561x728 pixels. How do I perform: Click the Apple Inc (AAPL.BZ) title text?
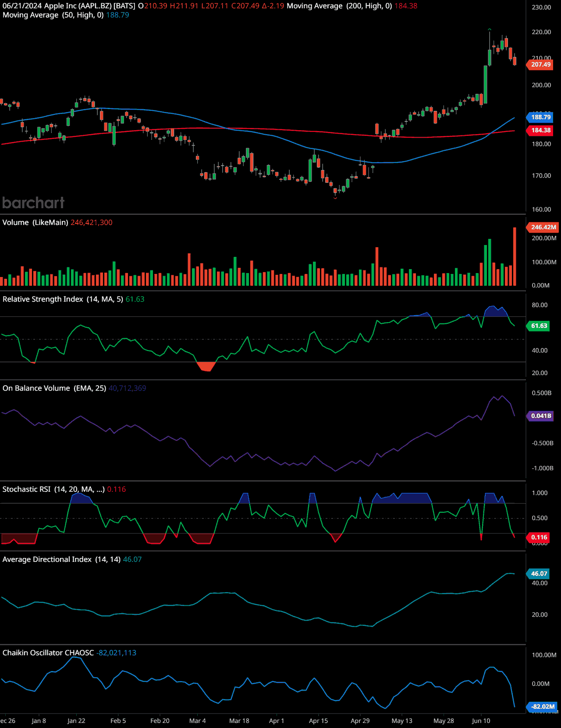(78, 6)
